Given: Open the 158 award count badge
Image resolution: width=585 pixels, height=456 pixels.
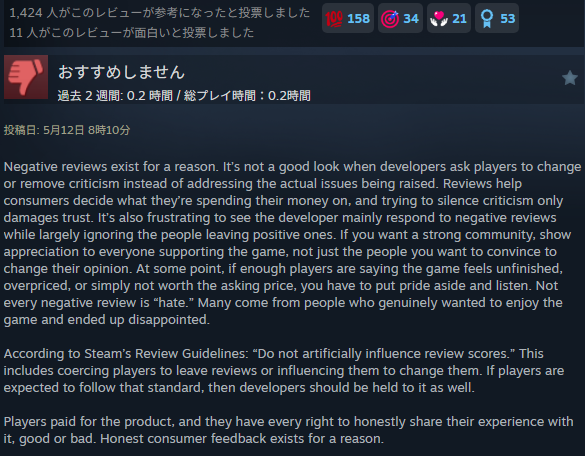Looking at the screenshot, I should [x=348, y=18].
